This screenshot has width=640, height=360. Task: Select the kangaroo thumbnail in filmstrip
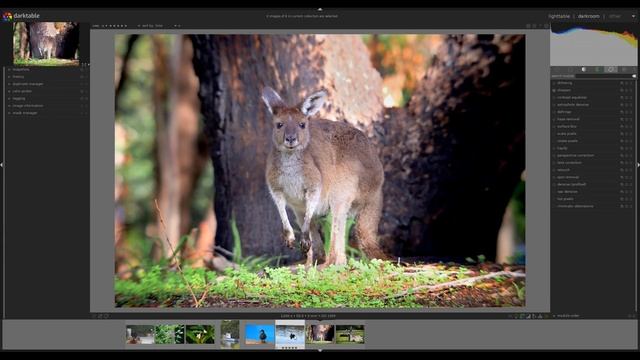click(x=320, y=334)
